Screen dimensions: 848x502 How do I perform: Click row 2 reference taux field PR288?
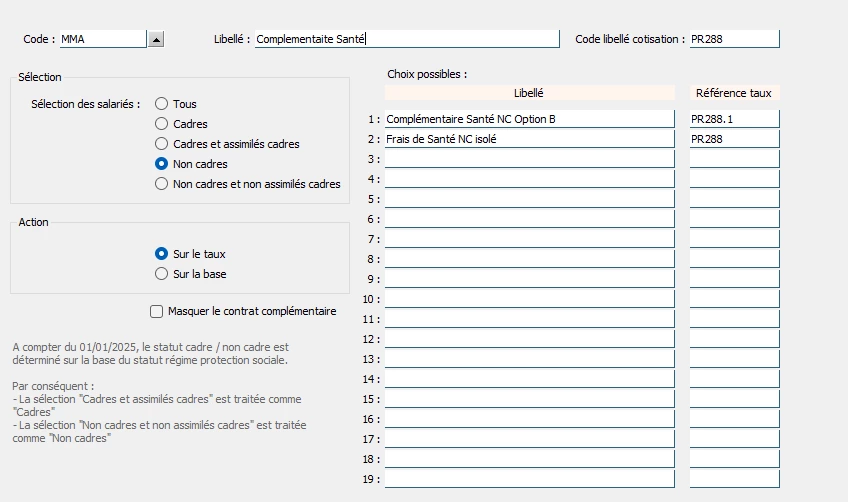[734, 139]
